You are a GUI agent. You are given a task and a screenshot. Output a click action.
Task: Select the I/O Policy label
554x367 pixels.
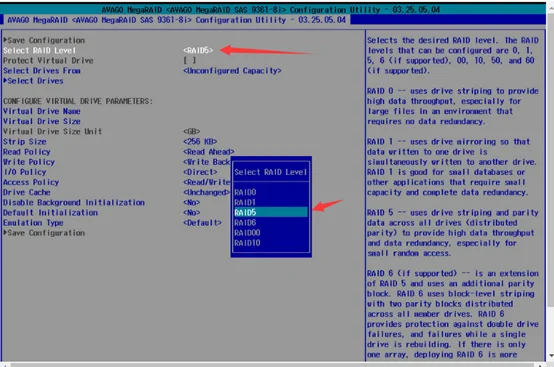pos(25,172)
